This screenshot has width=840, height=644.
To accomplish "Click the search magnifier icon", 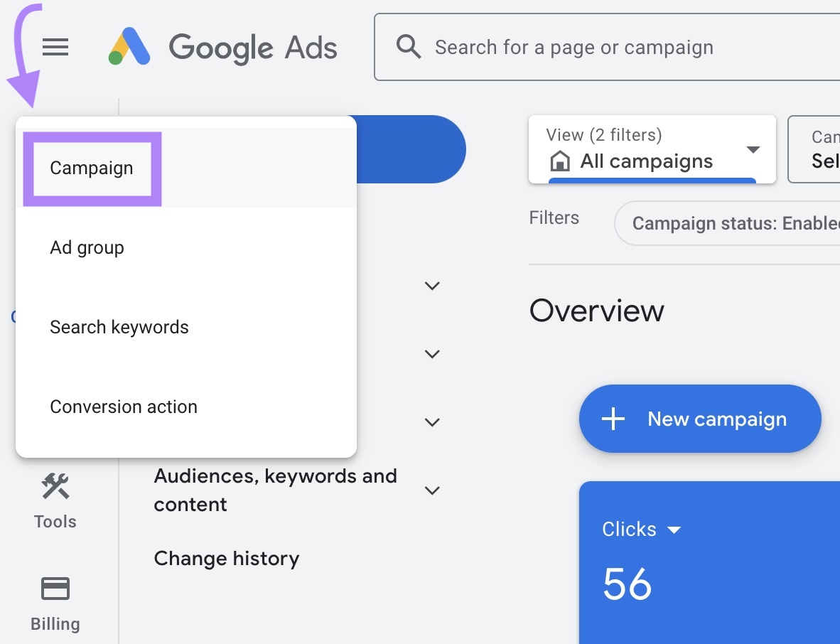I will click(x=409, y=46).
